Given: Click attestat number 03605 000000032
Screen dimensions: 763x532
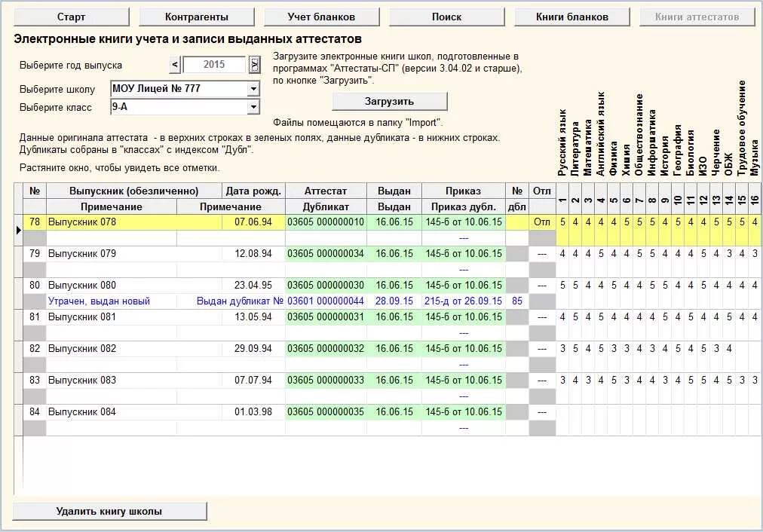Looking at the screenshot, I should coord(326,349).
